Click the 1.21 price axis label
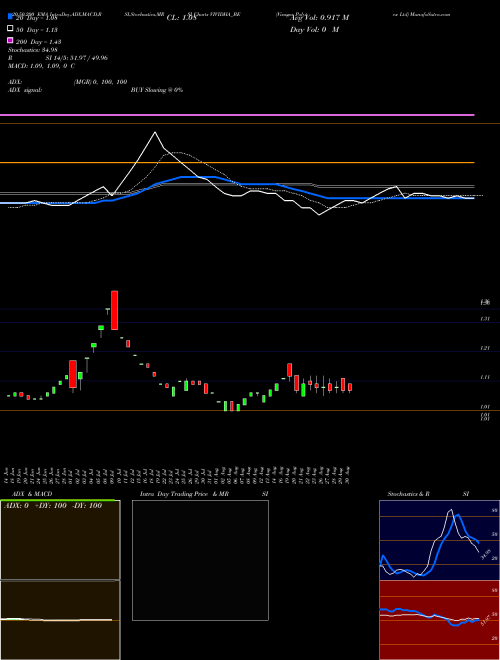Viewport: 500px width, 660px height. 485,348
